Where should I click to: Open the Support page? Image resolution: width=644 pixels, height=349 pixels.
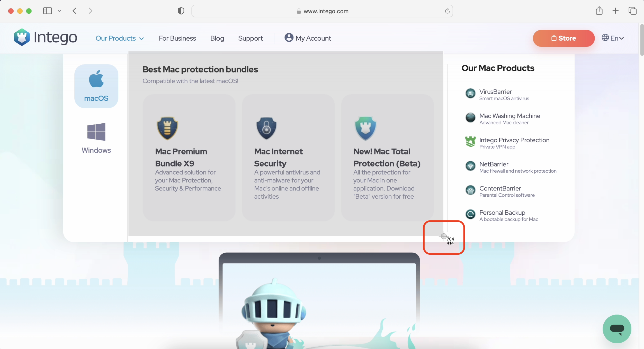(250, 38)
